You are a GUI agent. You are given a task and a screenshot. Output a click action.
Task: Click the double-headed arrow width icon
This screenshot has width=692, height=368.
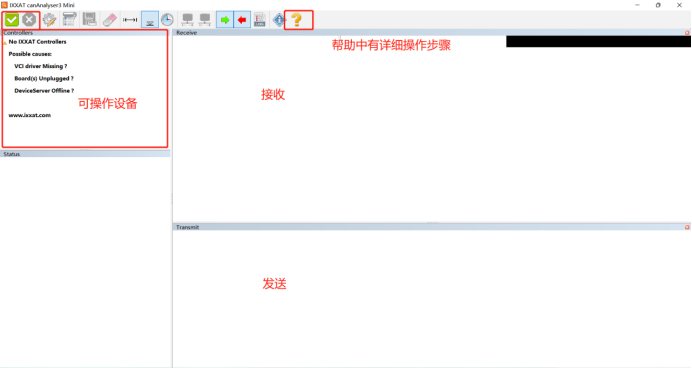coord(130,20)
